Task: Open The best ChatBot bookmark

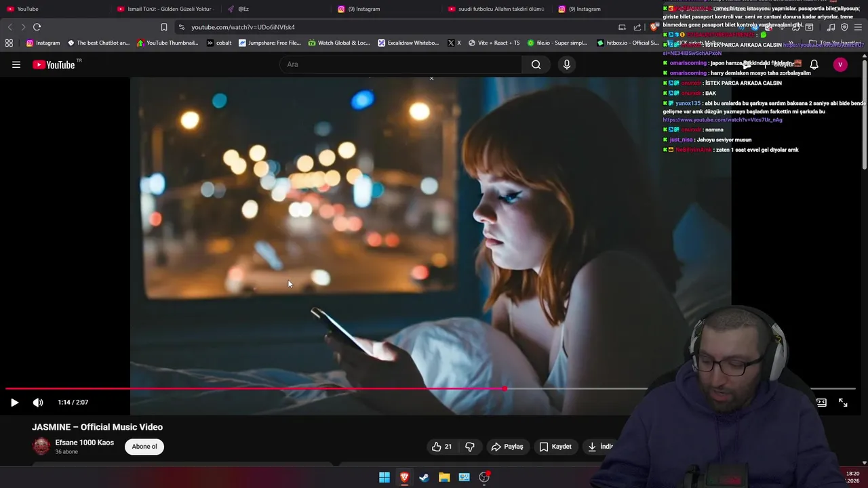Action: [98, 43]
